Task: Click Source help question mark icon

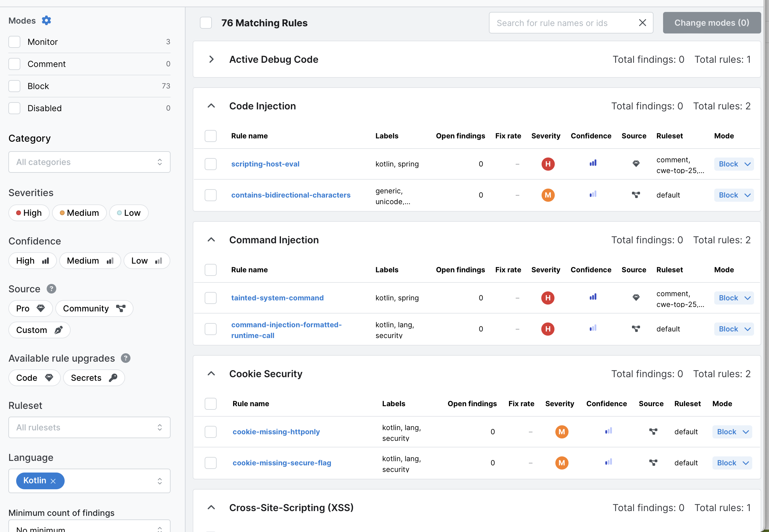Action: pos(51,289)
